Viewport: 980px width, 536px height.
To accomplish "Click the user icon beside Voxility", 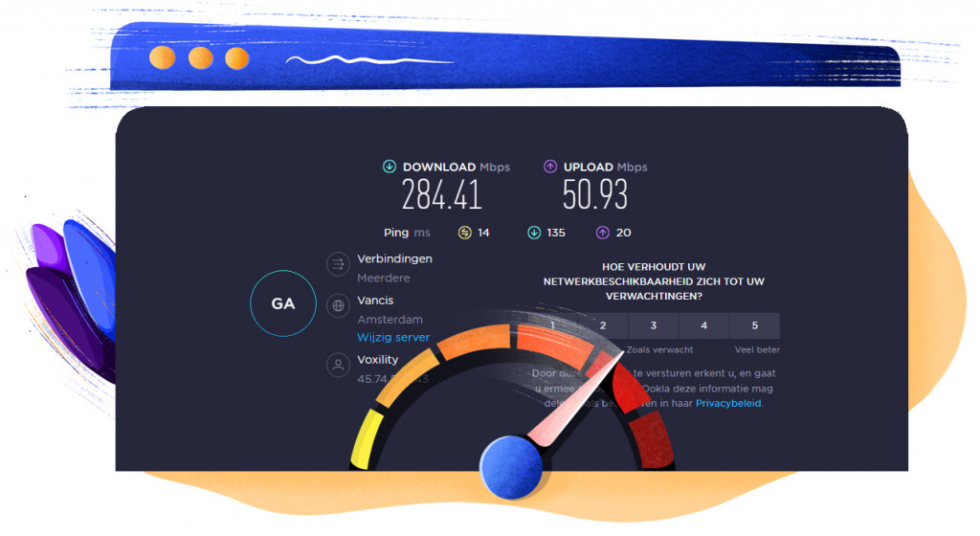I will (338, 366).
